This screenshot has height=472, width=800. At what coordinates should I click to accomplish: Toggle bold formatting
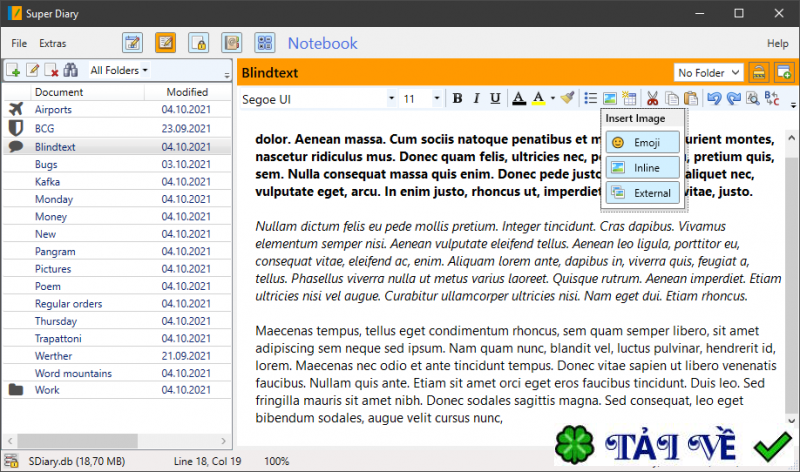click(x=457, y=98)
